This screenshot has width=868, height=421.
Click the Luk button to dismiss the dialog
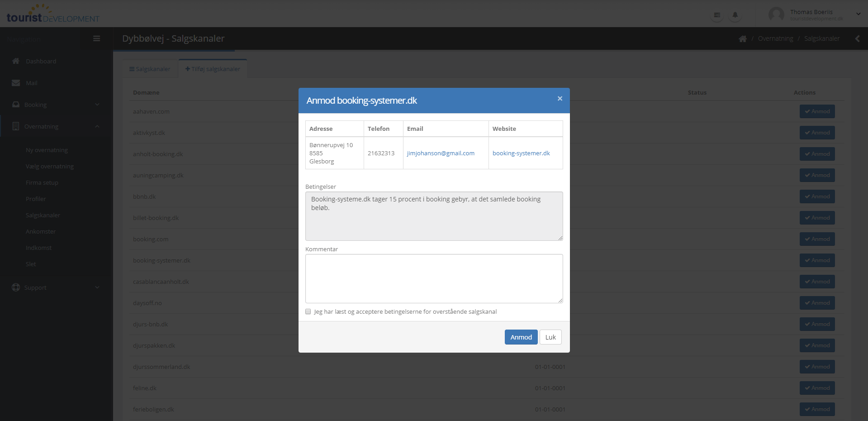[x=550, y=337]
